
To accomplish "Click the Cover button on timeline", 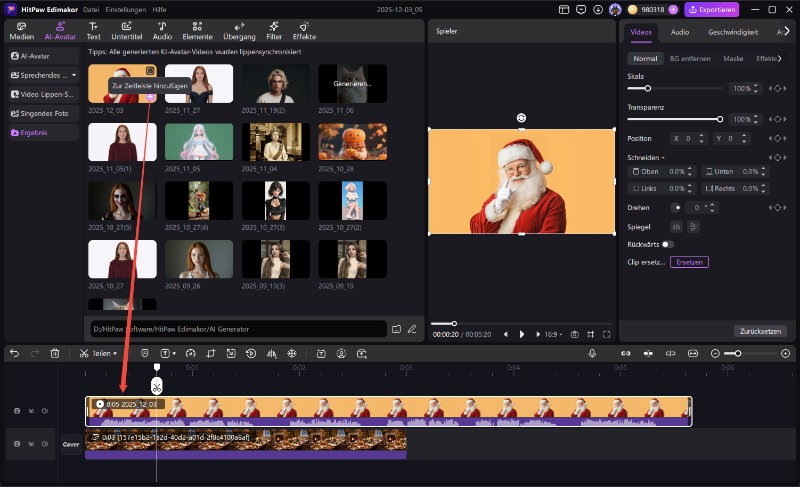I will 71,444.
